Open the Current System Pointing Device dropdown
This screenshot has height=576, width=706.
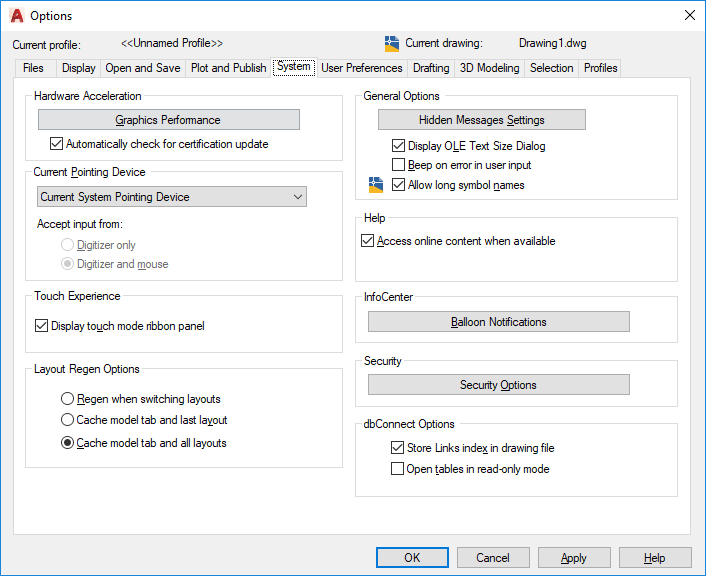click(172, 197)
